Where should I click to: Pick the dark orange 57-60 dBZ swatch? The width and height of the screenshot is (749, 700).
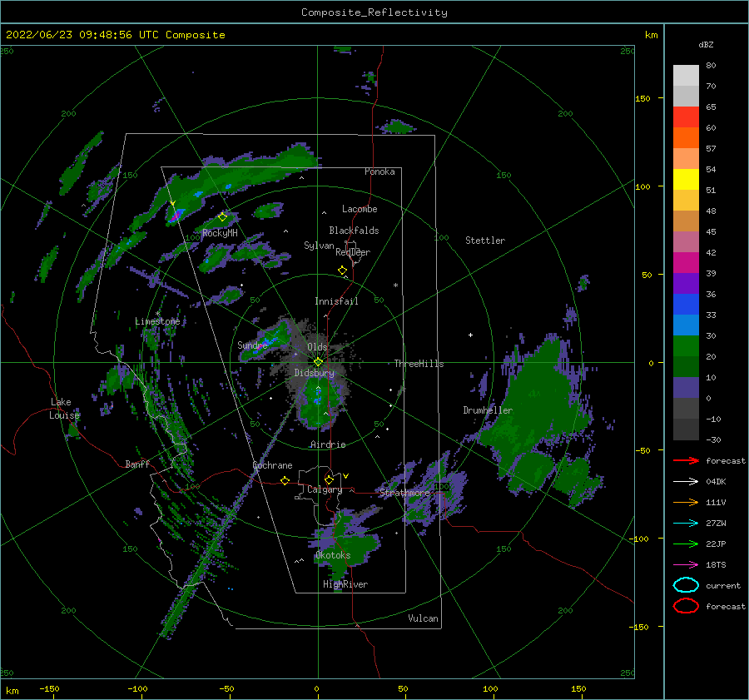tap(686, 137)
